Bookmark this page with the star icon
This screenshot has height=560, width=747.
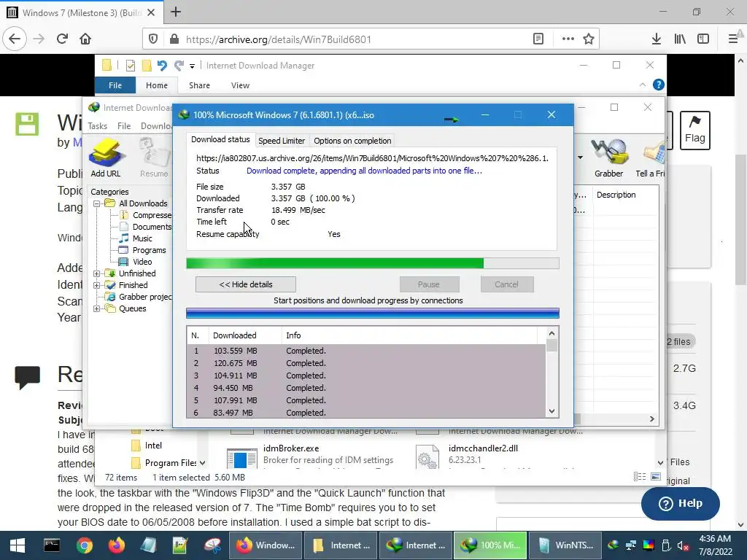(589, 39)
